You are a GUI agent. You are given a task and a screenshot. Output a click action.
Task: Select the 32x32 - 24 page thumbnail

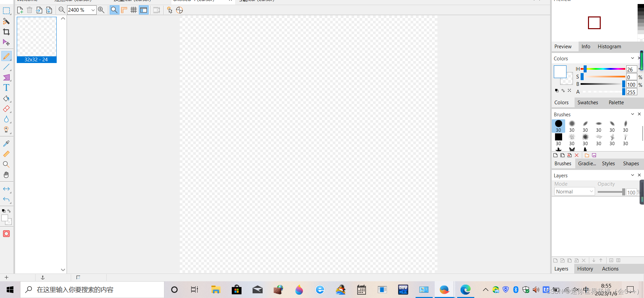[x=37, y=40]
